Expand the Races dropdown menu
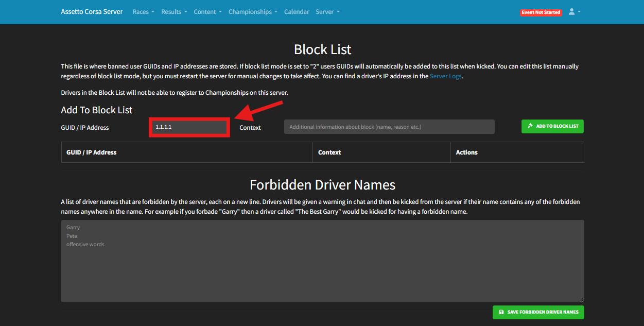 click(143, 12)
